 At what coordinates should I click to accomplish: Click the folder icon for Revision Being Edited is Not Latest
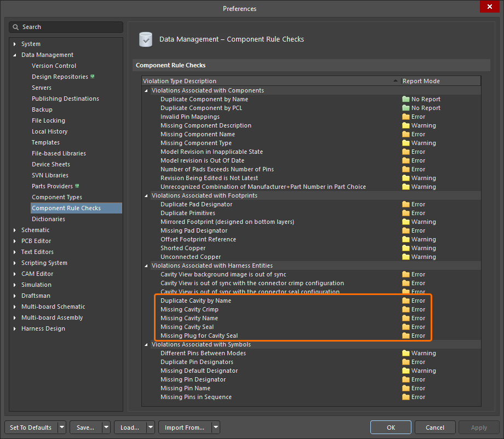(405, 178)
